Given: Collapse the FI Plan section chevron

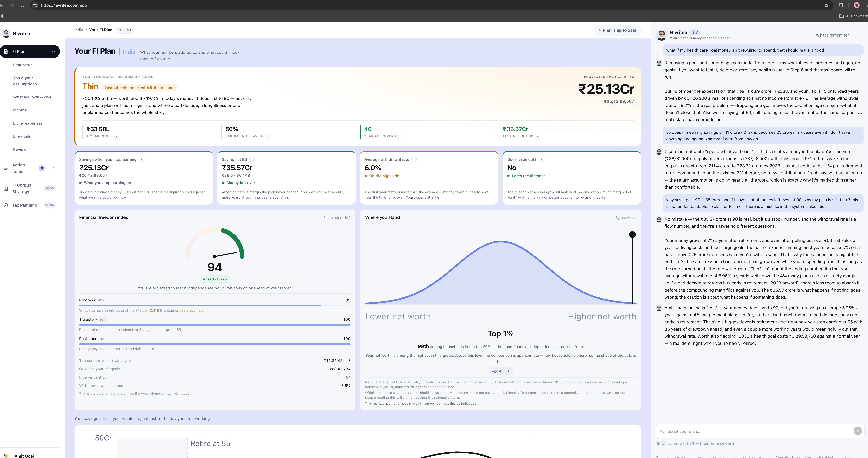Looking at the screenshot, I should pos(53,52).
